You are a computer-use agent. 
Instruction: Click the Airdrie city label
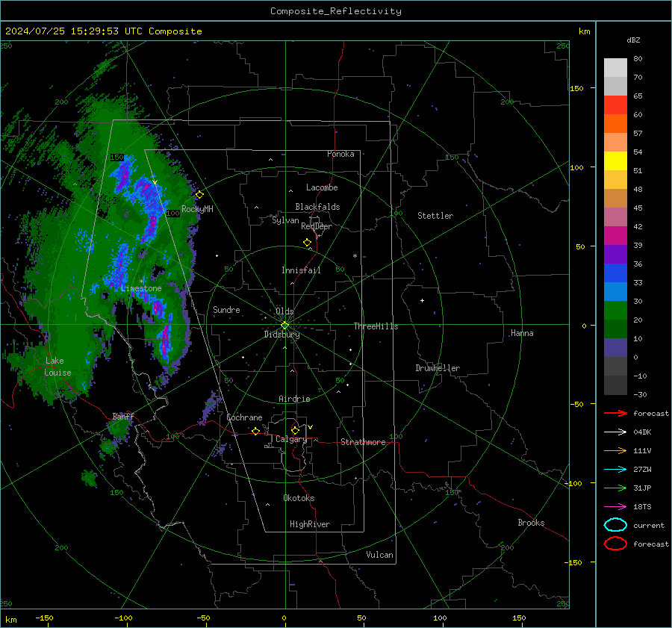(x=294, y=399)
